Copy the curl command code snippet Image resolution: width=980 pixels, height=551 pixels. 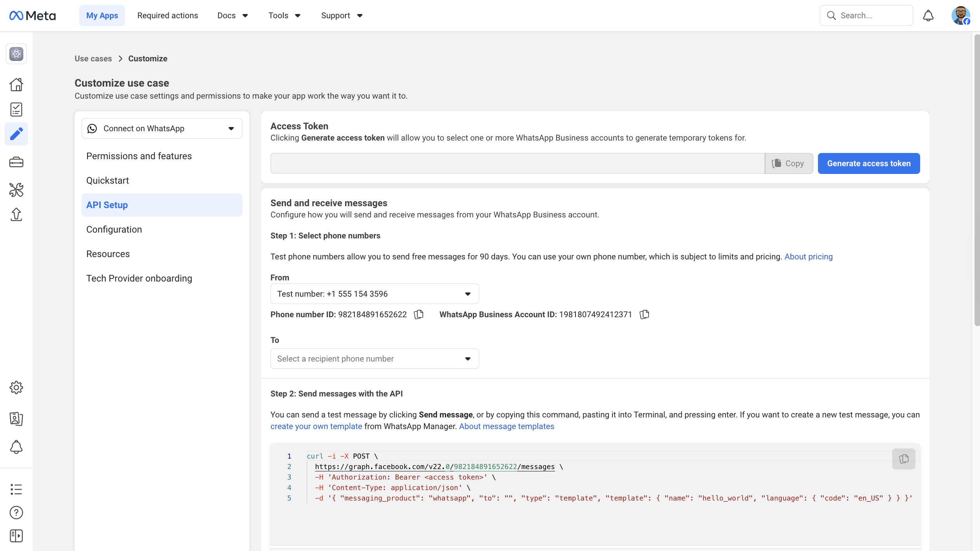tap(903, 459)
